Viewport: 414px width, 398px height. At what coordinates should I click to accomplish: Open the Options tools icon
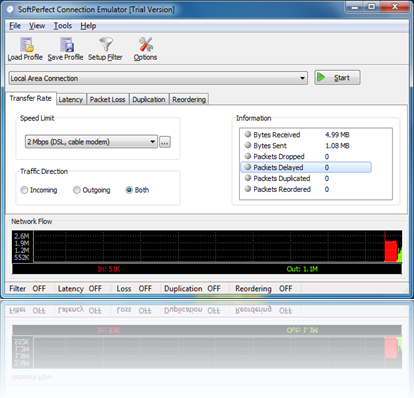tap(146, 44)
